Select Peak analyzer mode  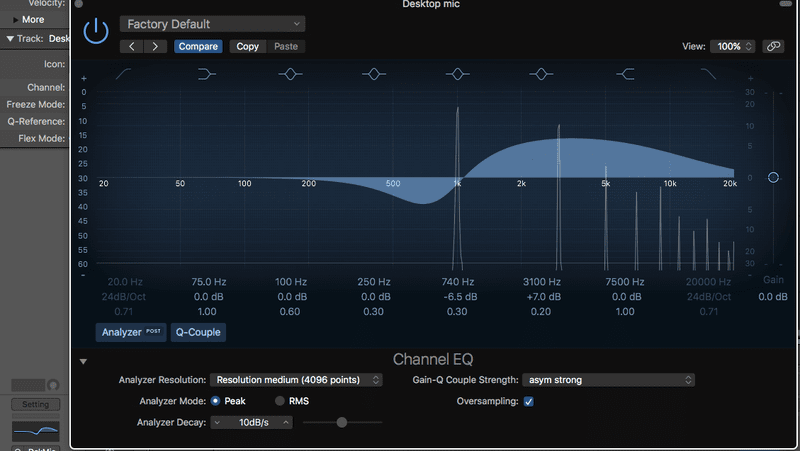tap(215, 401)
